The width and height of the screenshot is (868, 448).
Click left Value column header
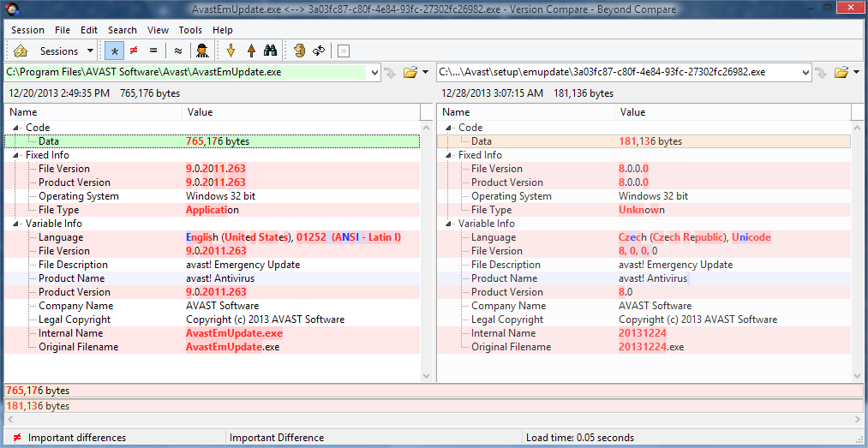[301, 112]
